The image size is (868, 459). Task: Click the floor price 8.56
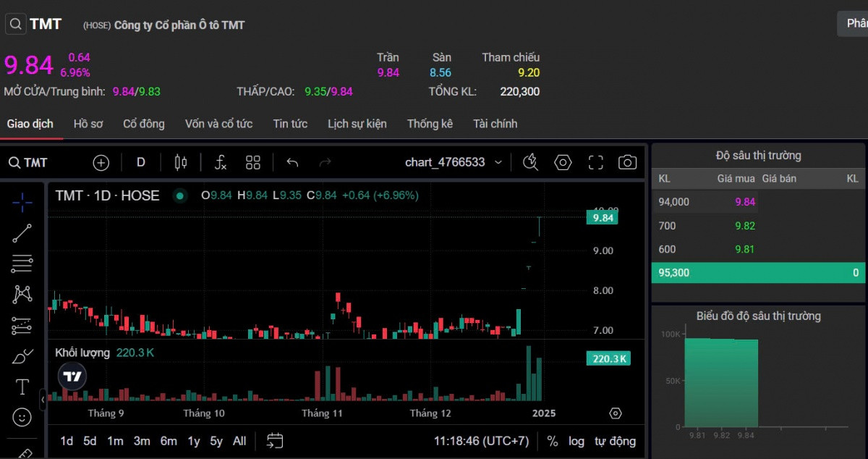coord(441,72)
